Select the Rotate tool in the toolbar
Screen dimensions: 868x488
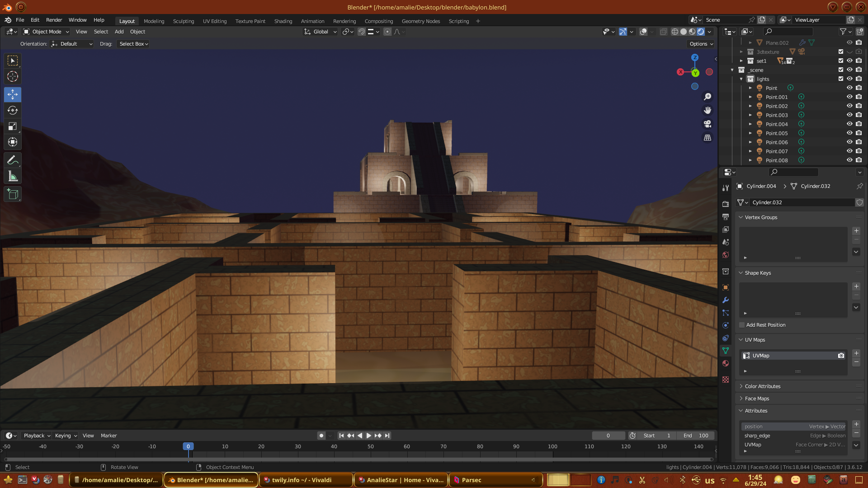(13, 111)
